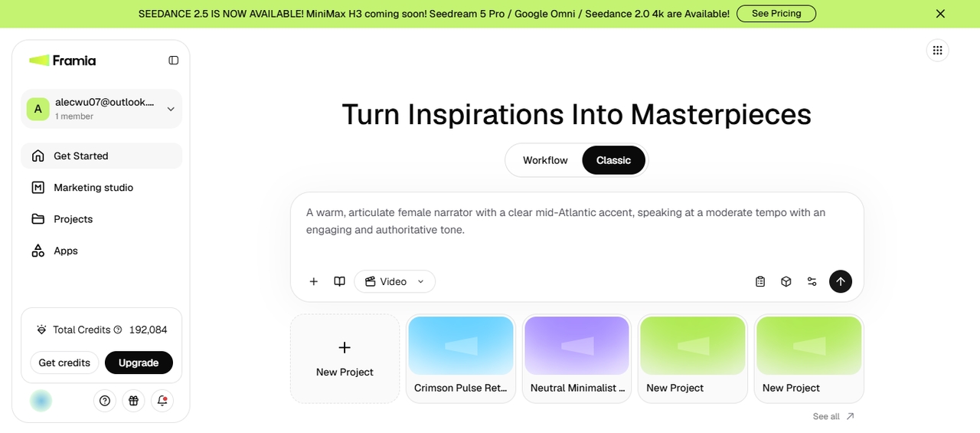The image size is (980, 433).
Task: Open the Crimson Pulse Ret... project thumbnail
Action: click(461, 359)
